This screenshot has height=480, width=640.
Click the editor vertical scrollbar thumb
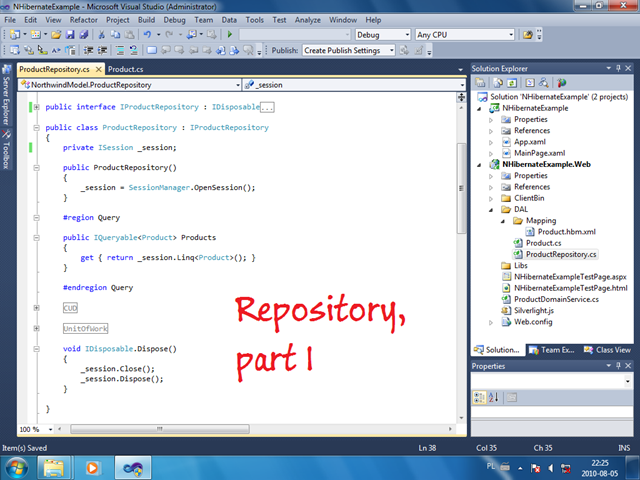pos(461,188)
